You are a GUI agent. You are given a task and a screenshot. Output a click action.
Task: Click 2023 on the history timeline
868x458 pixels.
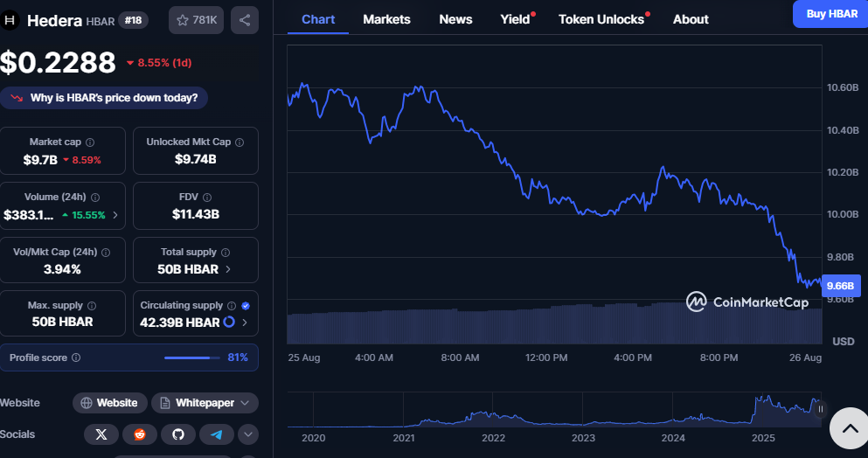[583, 438]
